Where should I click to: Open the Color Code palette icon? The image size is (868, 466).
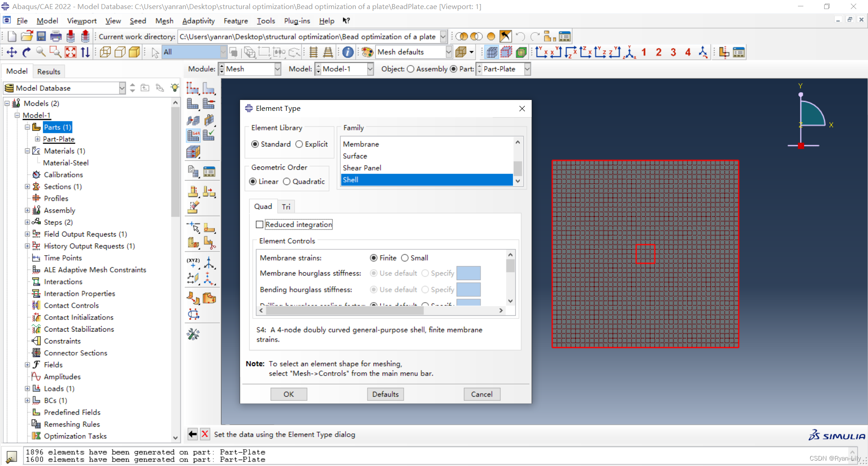[x=368, y=52]
